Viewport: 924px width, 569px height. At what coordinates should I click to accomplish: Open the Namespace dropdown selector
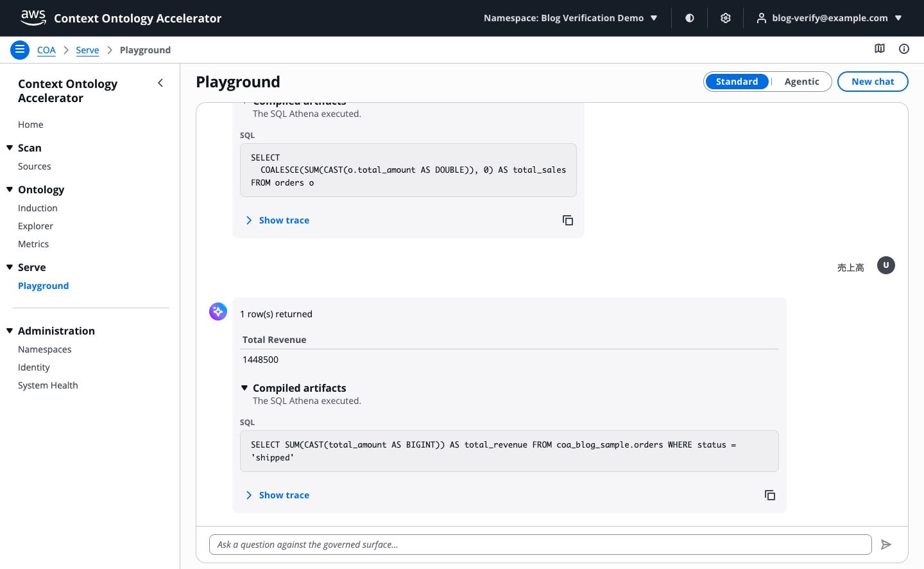[570, 18]
